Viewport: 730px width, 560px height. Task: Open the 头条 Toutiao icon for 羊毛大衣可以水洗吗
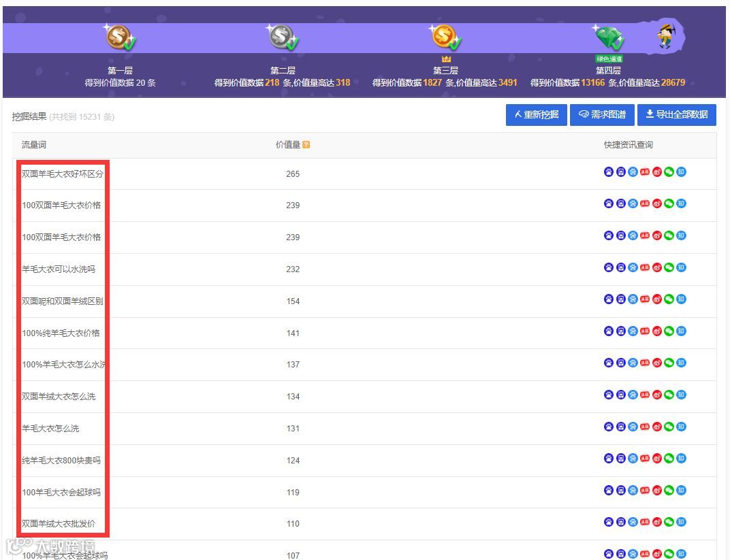644,267
